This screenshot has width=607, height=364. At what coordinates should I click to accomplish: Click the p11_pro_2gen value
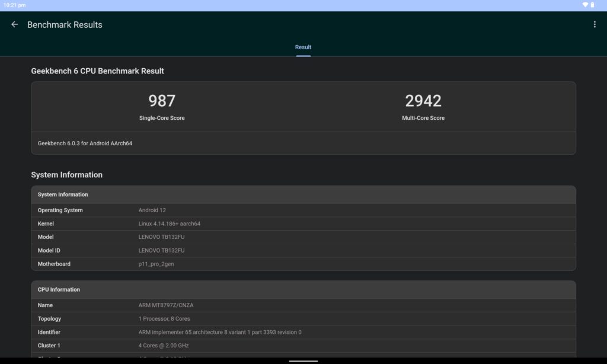click(156, 264)
